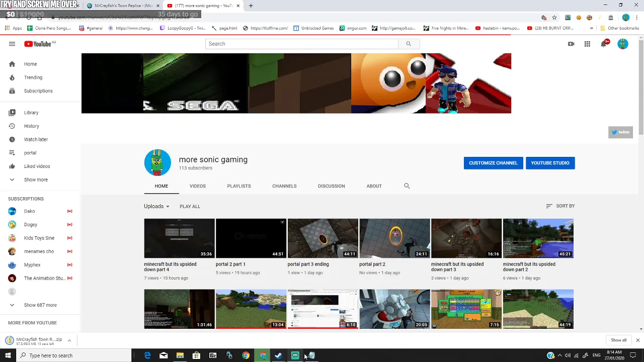The image size is (644, 362).
Task: Click Customize Channel button
Action: pos(493,163)
